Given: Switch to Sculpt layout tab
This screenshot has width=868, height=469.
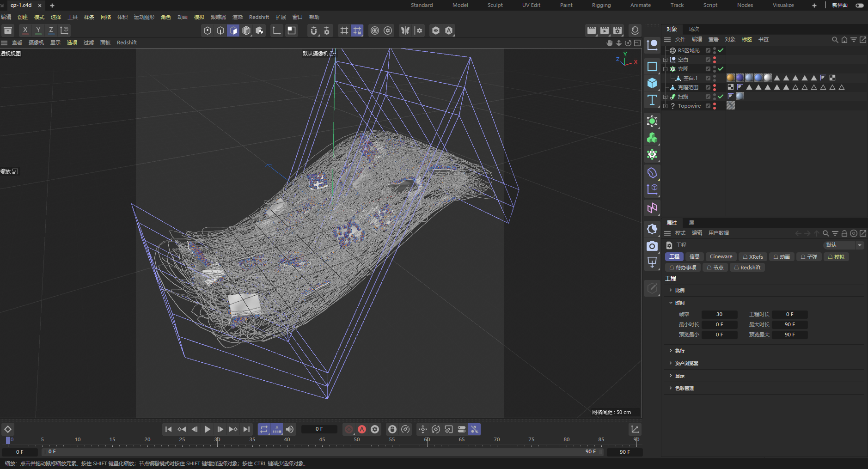Looking at the screenshot, I should [x=495, y=5].
